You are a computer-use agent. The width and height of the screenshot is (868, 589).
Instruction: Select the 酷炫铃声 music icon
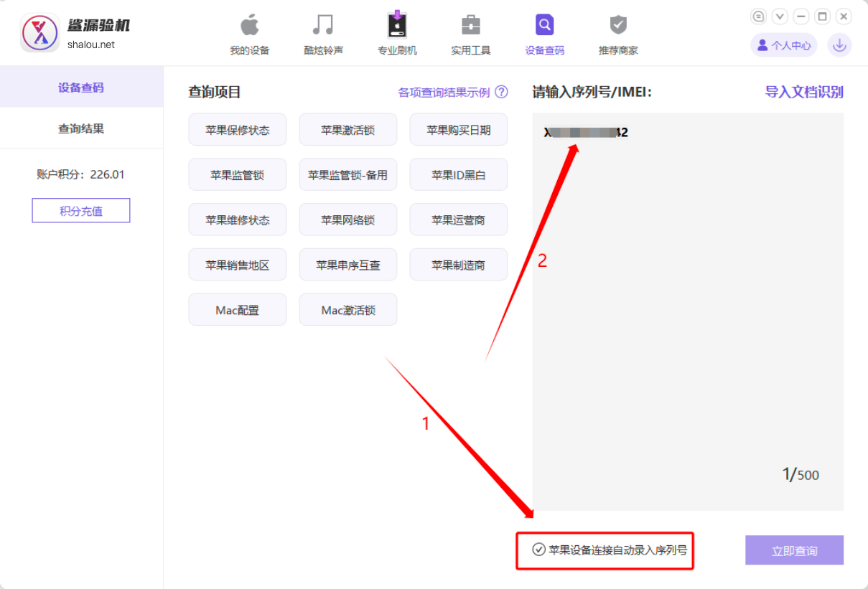pos(323,32)
